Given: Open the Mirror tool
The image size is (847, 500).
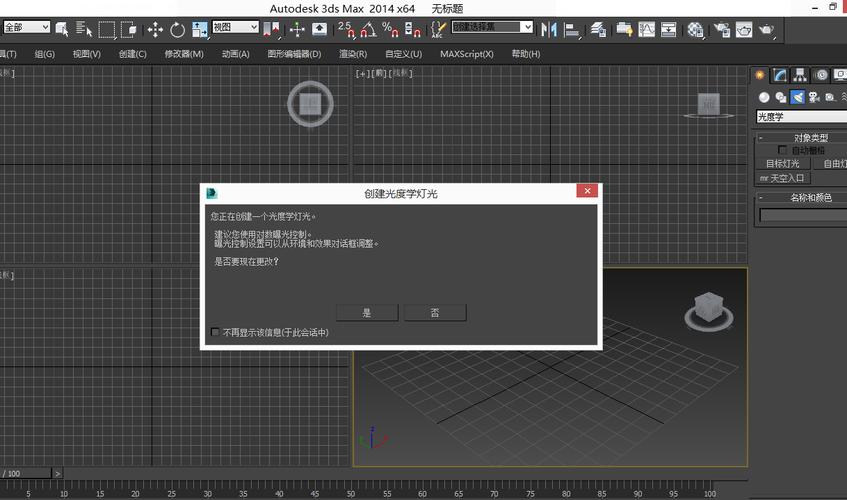Looking at the screenshot, I should pyautogui.click(x=549, y=29).
